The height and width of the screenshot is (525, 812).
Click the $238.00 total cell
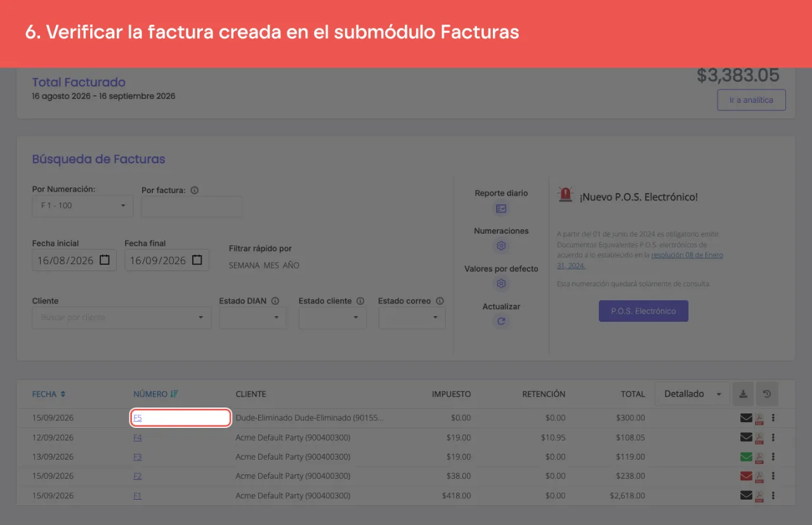click(x=630, y=476)
